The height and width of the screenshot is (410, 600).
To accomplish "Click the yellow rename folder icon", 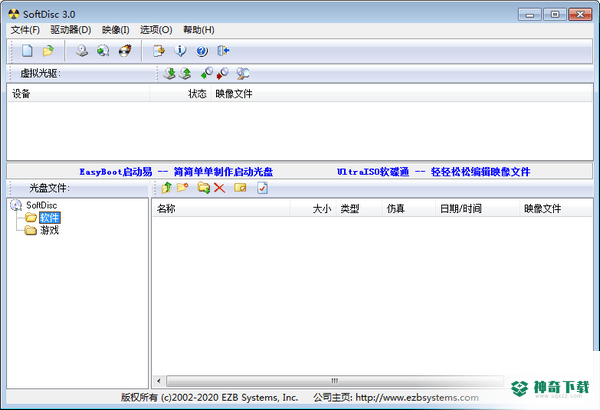I will coord(240,188).
